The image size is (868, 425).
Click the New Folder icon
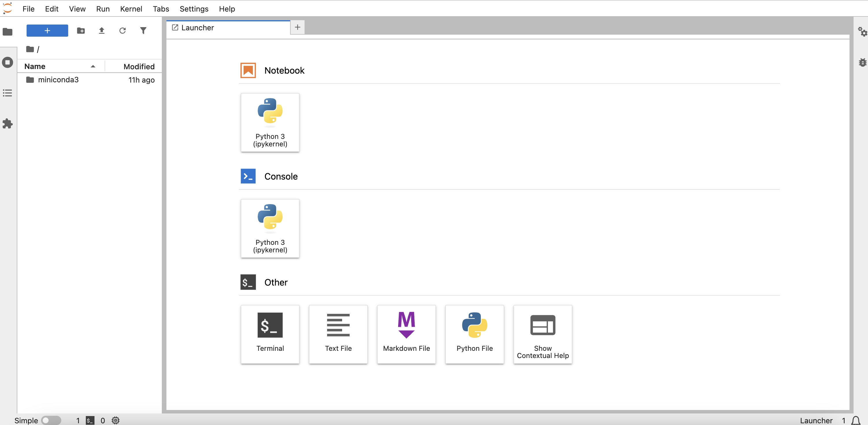click(81, 31)
